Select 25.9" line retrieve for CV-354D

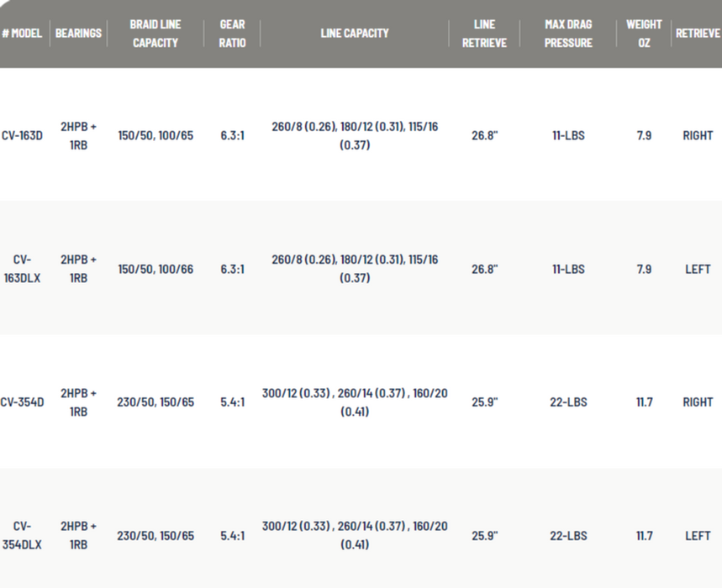click(x=484, y=402)
